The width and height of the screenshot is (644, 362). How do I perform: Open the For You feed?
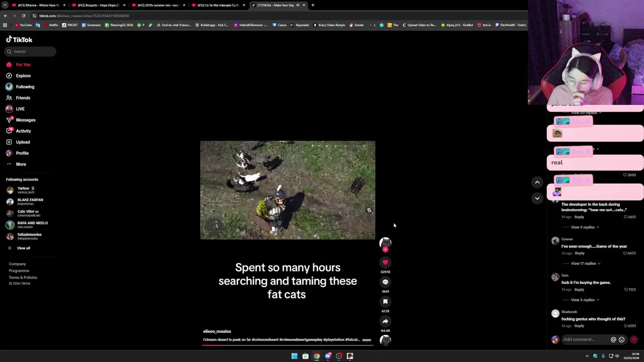(x=19, y=64)
